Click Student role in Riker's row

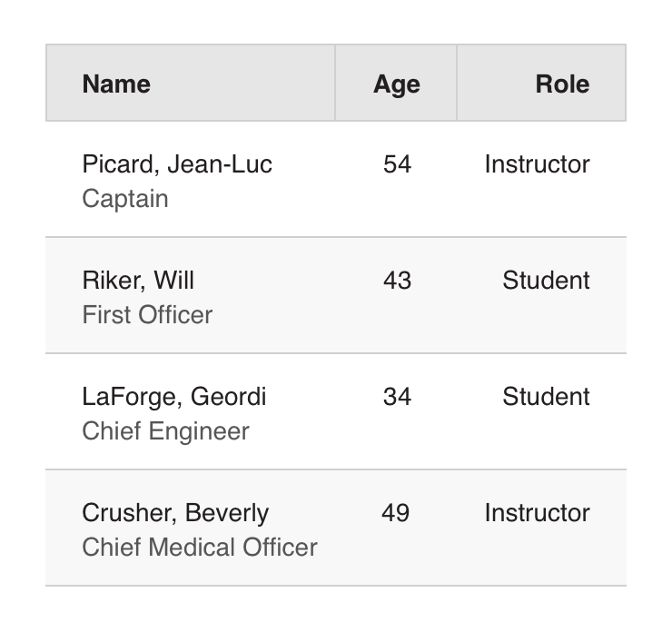tap(546, 281)
